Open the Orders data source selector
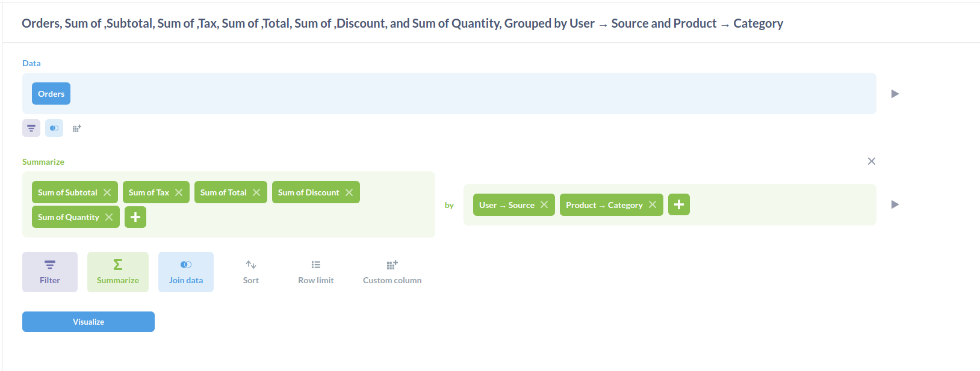Screen dimensions: 980x371 pyautogui.click(x=51, y=93)
